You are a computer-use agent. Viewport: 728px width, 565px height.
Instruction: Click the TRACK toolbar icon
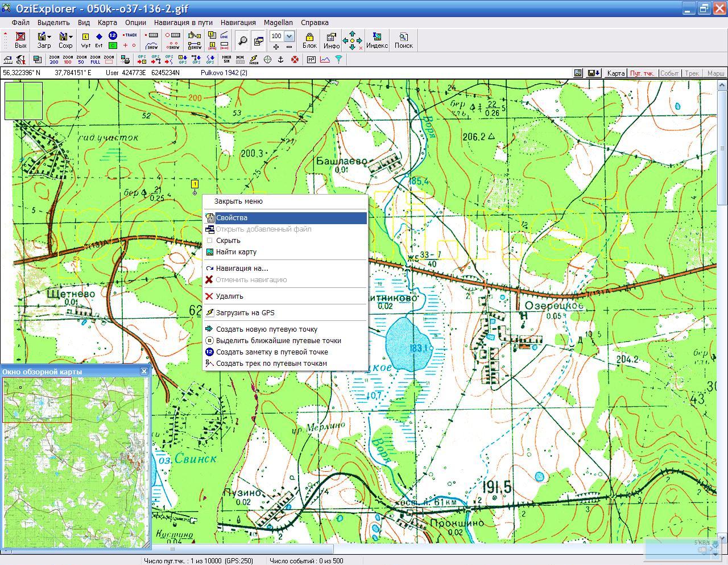[x=130, y=35]
